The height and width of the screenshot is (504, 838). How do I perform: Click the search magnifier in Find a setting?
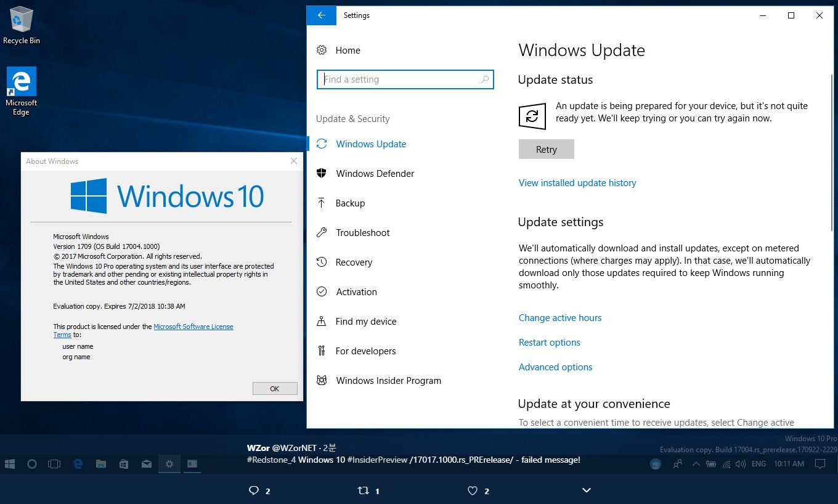click(485, 79)
